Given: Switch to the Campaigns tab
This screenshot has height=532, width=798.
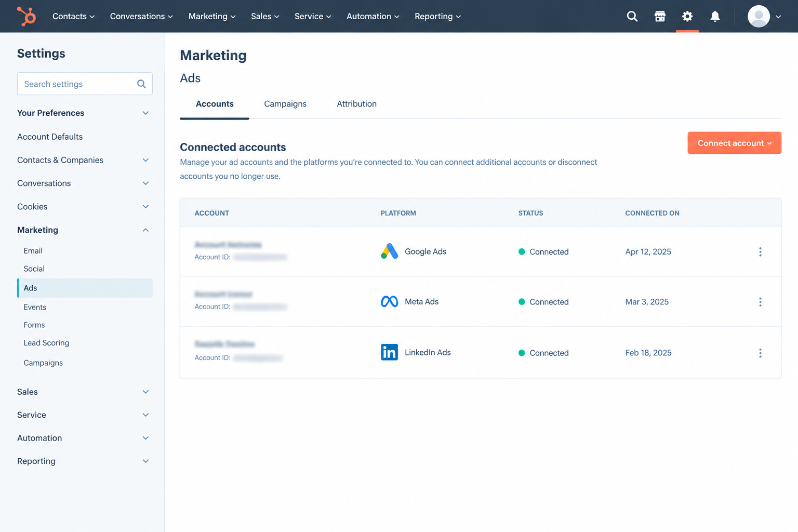Looking at the screenshot, I should (285, 104).
